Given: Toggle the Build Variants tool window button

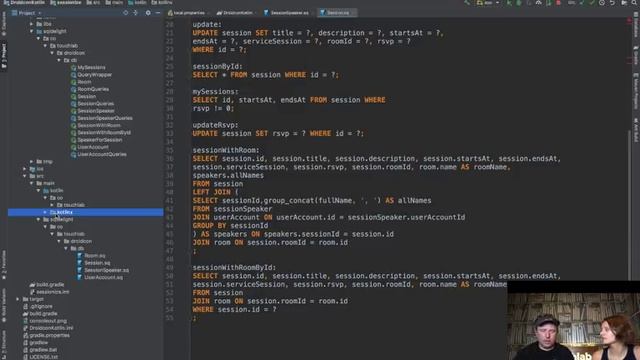Looking at the screenshot, I should click(x=4, y=304).
